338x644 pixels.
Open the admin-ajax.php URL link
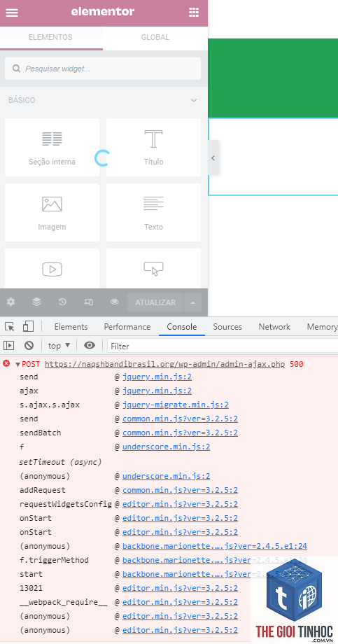click(x=164, y=364)
